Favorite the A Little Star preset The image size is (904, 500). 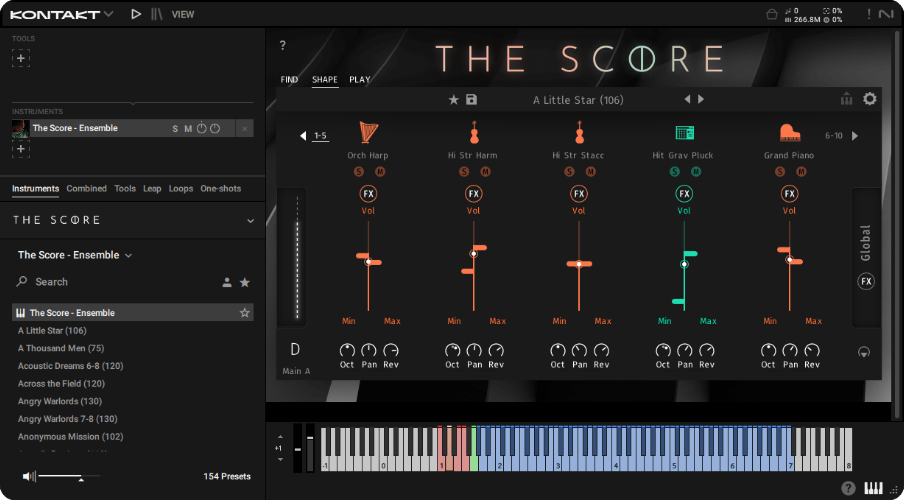tap(454, 100)
